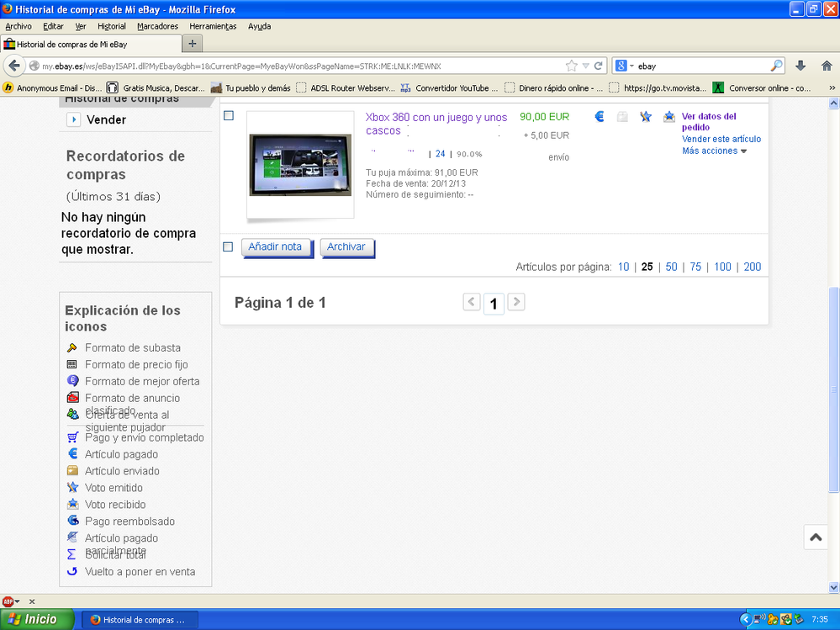Click the Firefox back arrow button
The height and width of the screenshot is (630, 840).
pyautogui.click(x=14, y=66)
